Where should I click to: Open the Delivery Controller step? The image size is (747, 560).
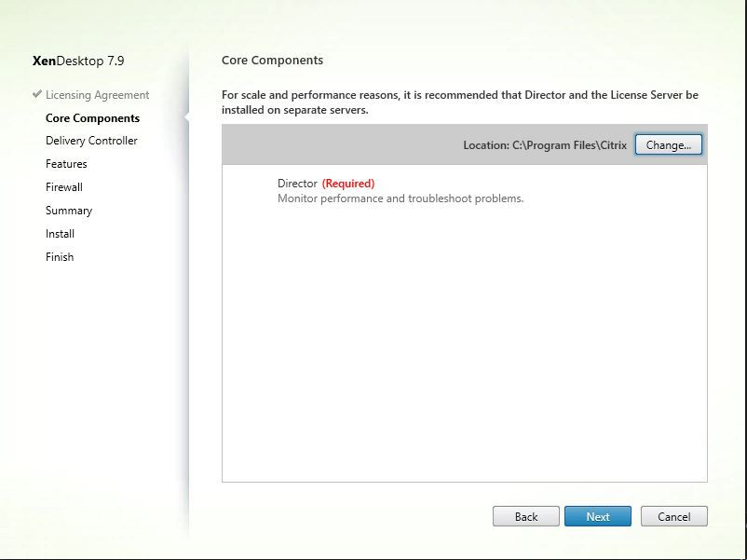(x=91, y=141)
